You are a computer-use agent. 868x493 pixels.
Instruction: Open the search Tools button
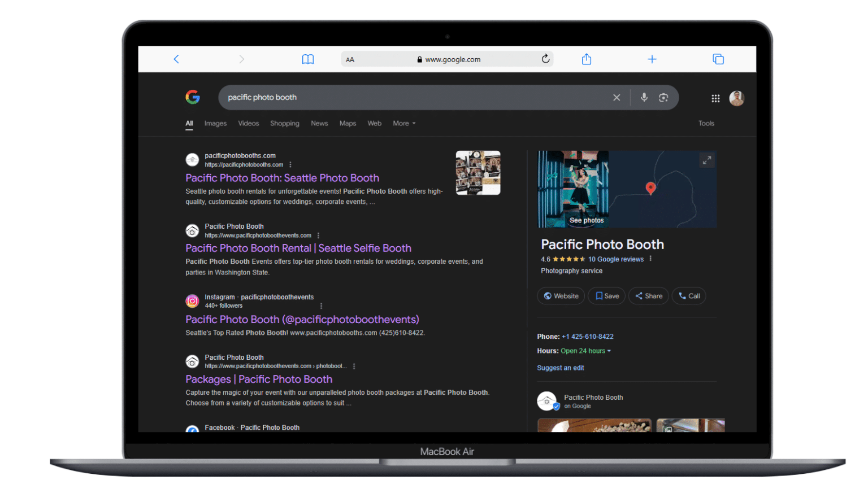pos(706,123)
